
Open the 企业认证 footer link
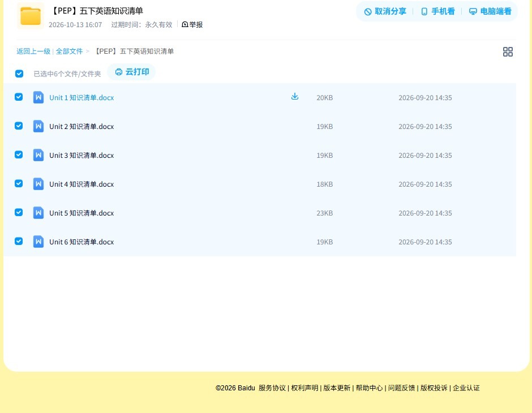pyautogui.click(x=466, y=388)
